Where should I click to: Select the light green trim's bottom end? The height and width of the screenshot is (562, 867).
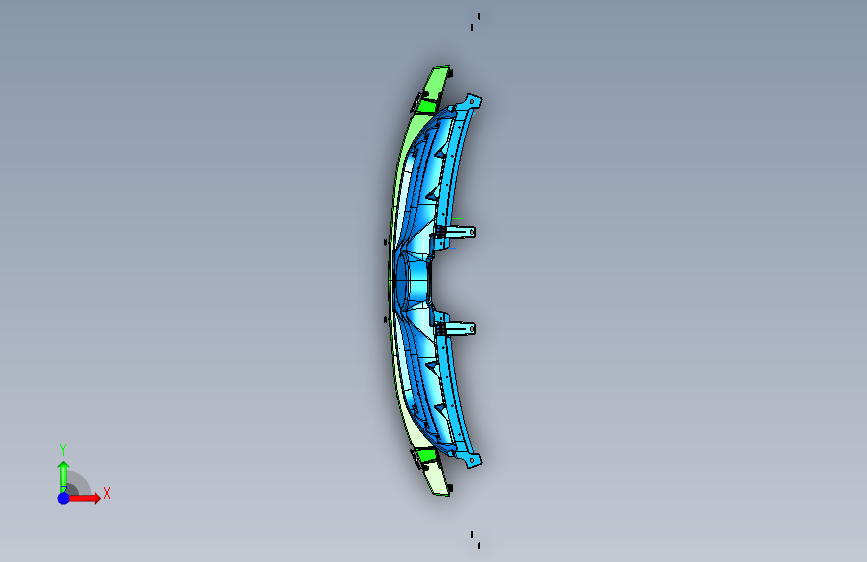[x=438, y=482]
